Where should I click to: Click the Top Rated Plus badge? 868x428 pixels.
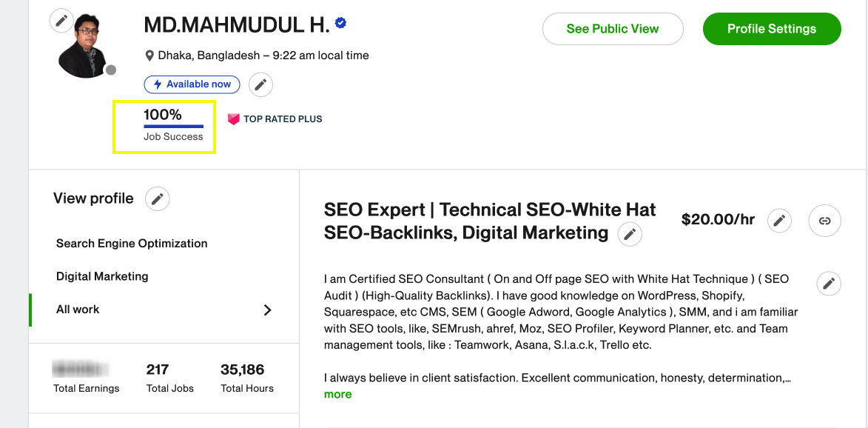[275, 119]
